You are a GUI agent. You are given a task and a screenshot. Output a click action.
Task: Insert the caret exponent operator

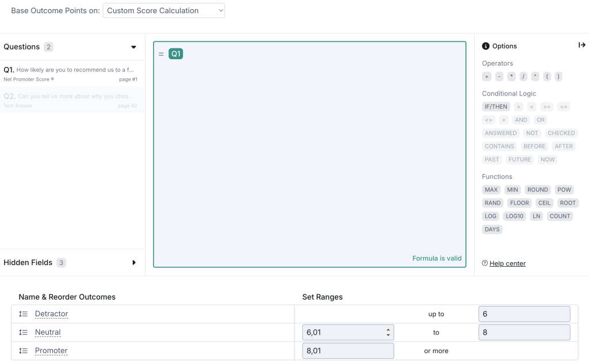point(536,76)
